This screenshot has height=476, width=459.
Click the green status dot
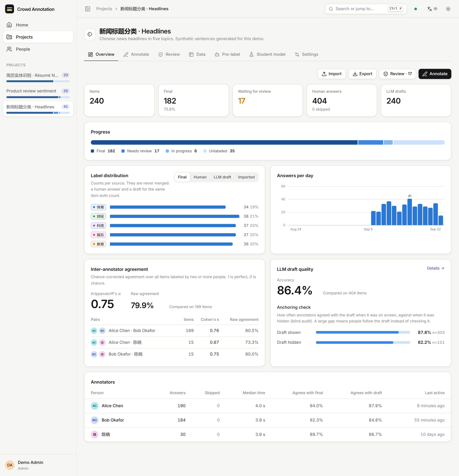coord(415,9)
